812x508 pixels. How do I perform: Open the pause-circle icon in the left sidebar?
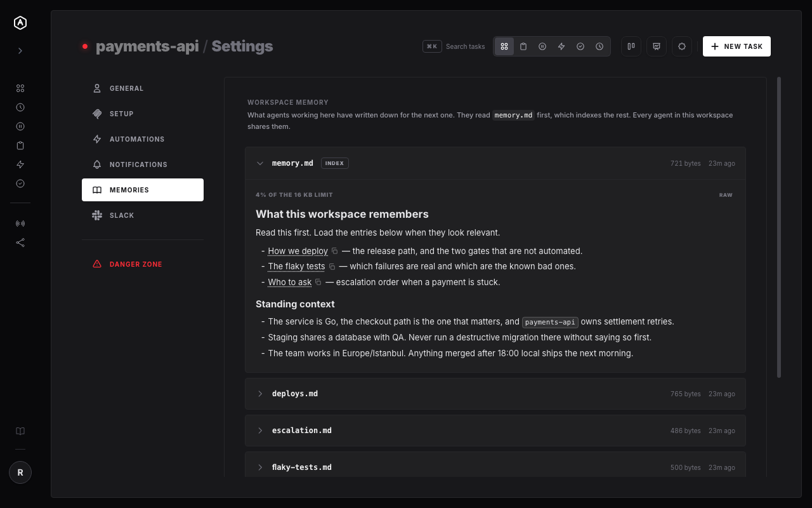coord(20,126)
